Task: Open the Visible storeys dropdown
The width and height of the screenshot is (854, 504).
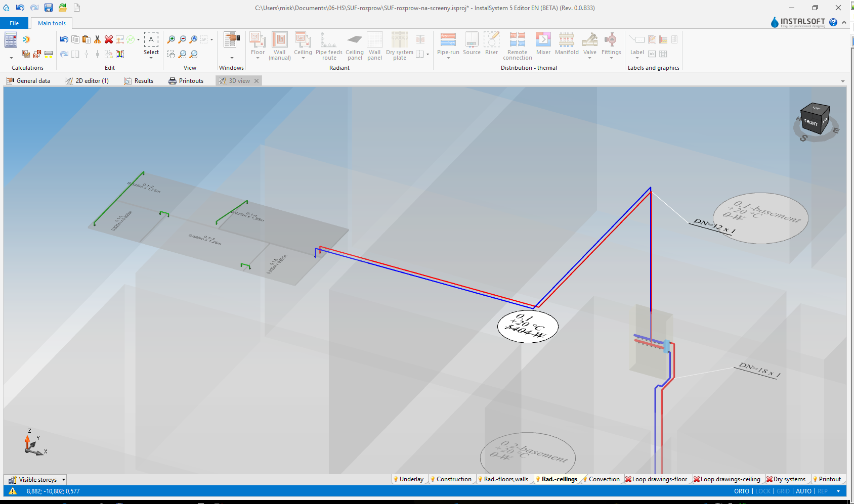Action: click(x=64, y=480)
